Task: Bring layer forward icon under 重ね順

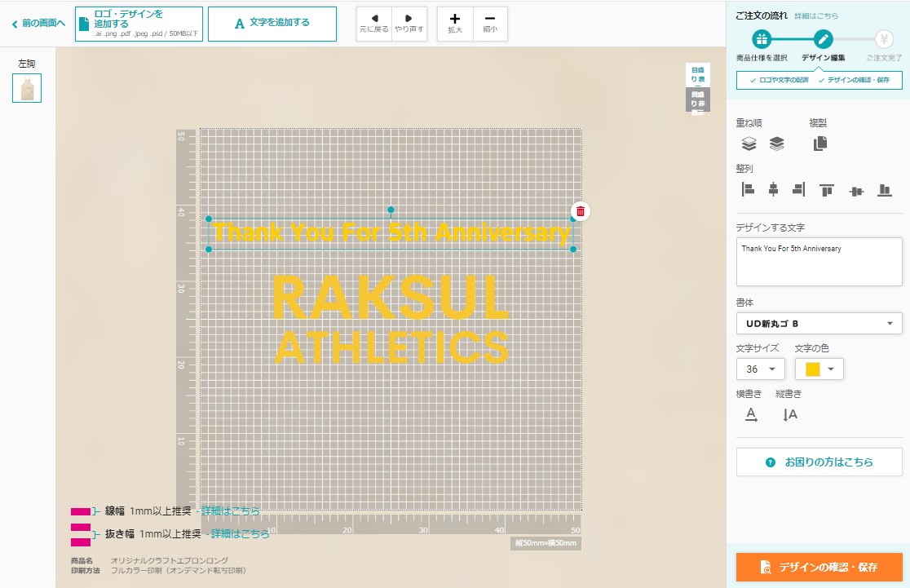Action: 749,144
